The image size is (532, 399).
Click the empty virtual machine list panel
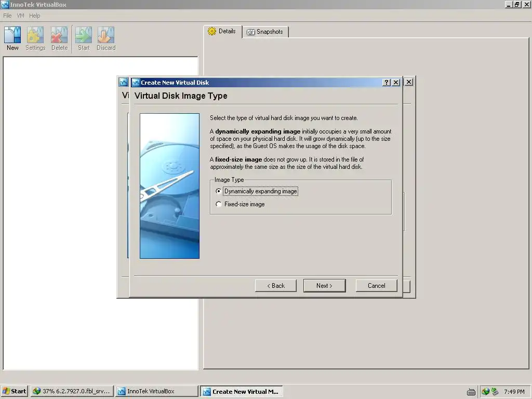(x=100, y=213)
